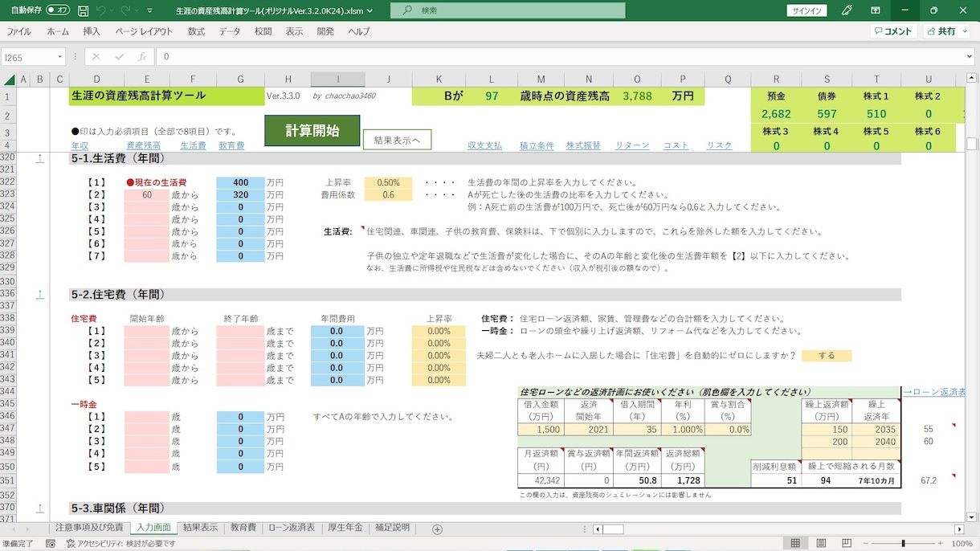Open the ホーム ribbon tab
The height and width of the screenshot is (551, 980).
(58, 31)
